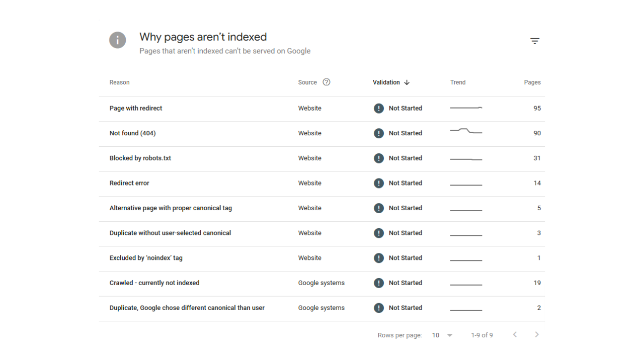644x362 pixels.
Task: Click exclamation icon in Alternative page canonical row
Action: tap(379, 208)
